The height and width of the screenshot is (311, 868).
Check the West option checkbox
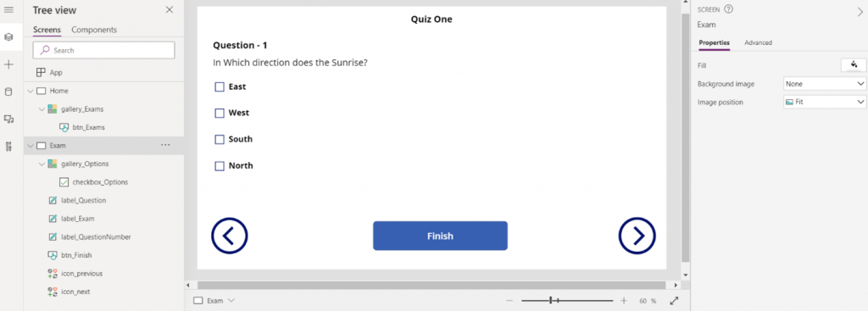(x=220, y=113)
